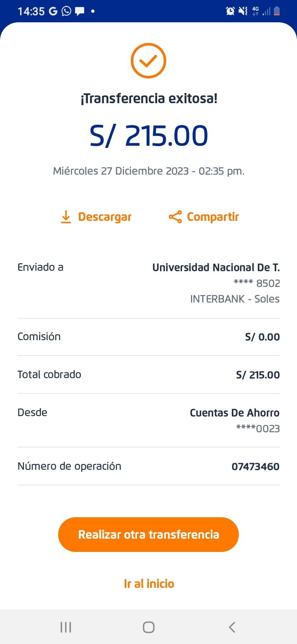Select the operation number 07473460
This screenshot has height=644, width=297.
[255, 467]
